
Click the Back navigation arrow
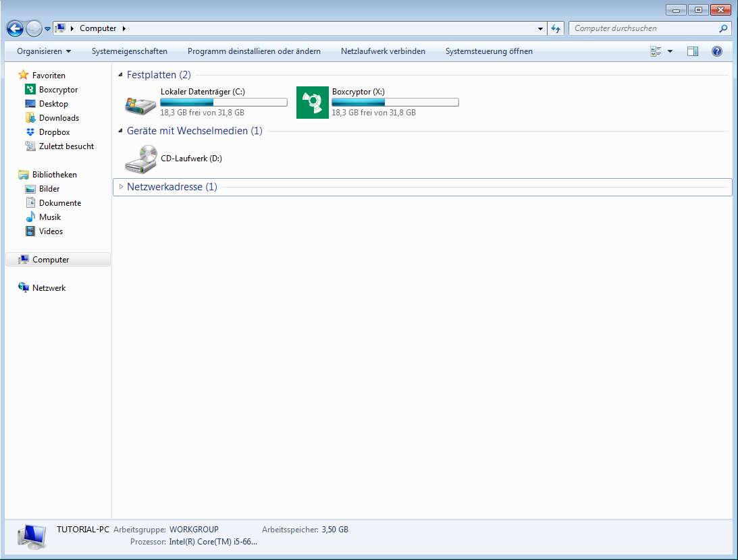(15, 29)
